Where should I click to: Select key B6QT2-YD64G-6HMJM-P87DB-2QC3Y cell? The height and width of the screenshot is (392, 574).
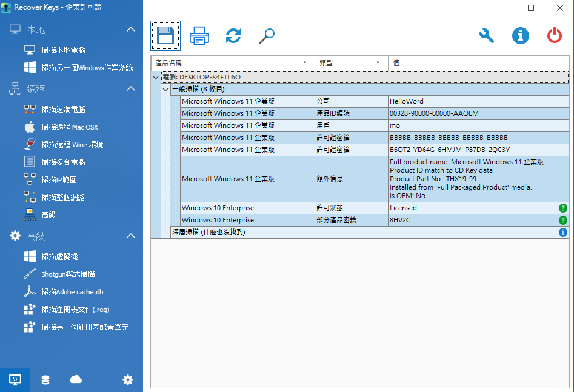coord(478,150)
